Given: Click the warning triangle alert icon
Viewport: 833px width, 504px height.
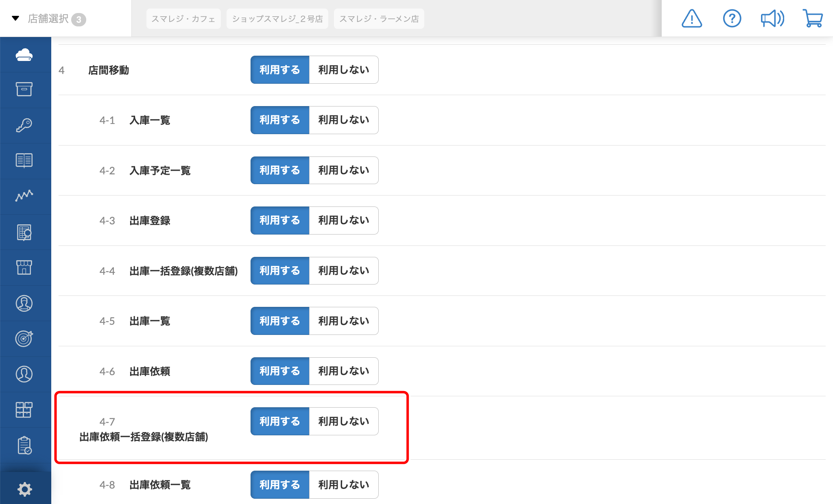Looking at the screenshot, I should (692, 19).
